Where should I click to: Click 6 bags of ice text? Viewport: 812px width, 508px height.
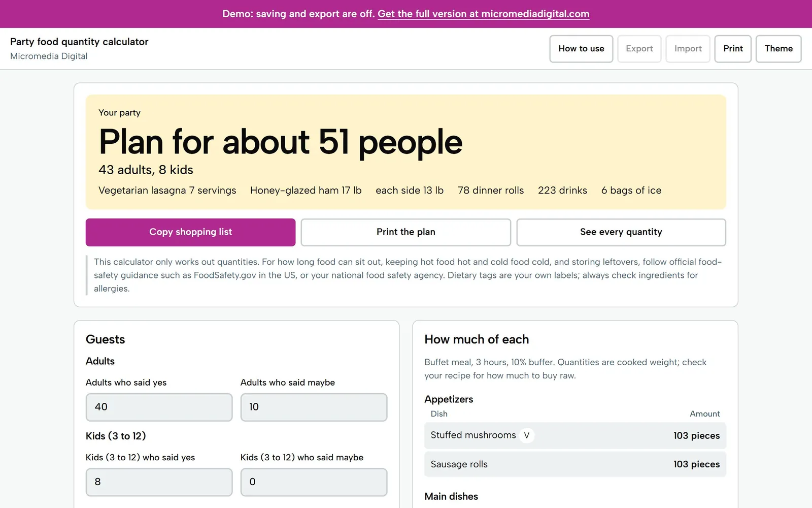tap(631, 190)
